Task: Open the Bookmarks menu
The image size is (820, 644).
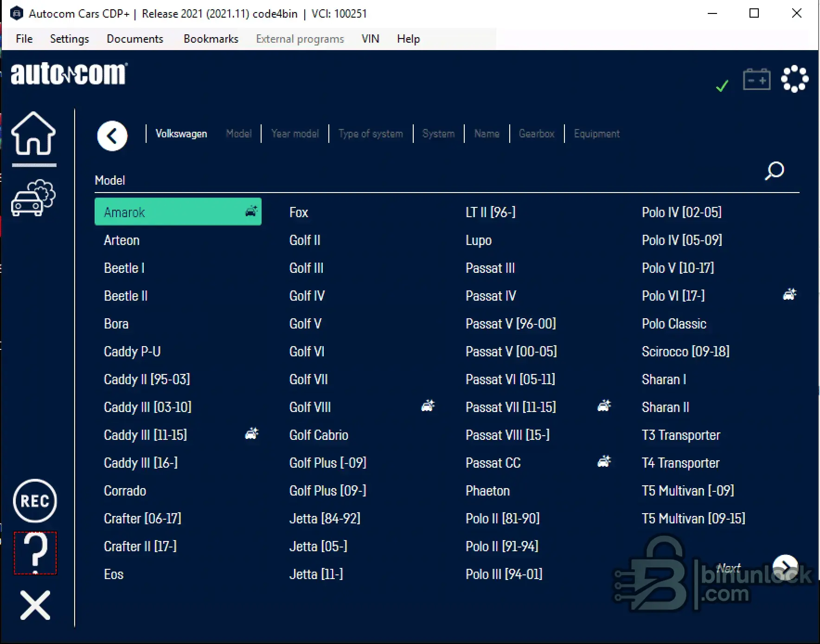Action: tap(211, 39)
